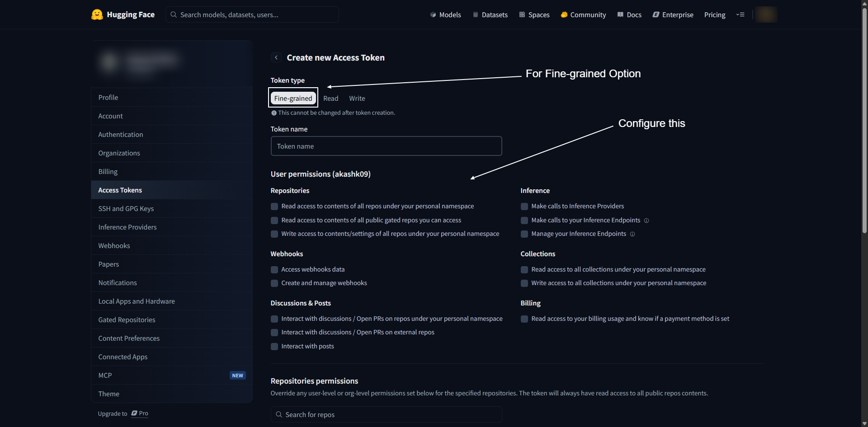Viewport: 868px width, 427px height.
Task: Open Enterprise in the top navigation
Action: [x=673, y=14]
